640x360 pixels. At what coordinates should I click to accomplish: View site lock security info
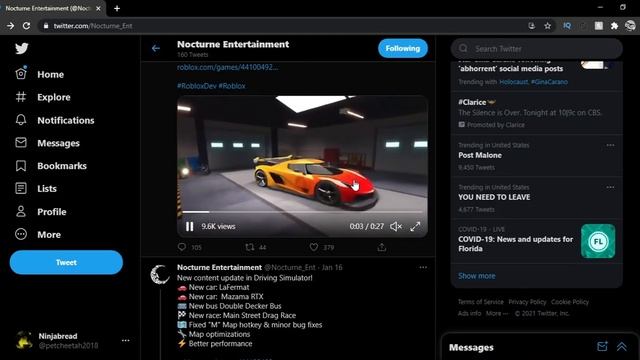[46, 26]
